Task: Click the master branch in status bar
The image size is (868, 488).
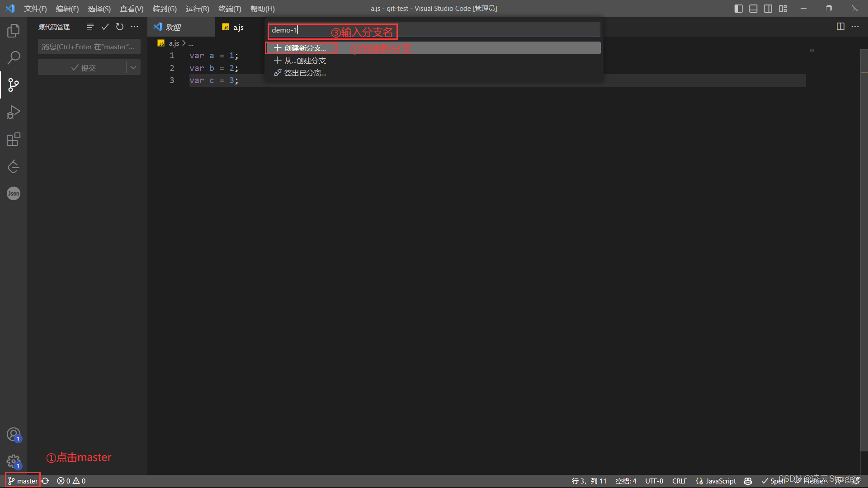Action: coord(23,481)
